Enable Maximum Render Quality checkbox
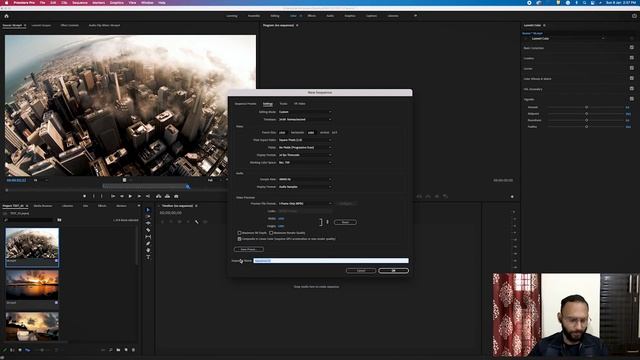This screenshot has width=640, height=360. tap(271, 233)
